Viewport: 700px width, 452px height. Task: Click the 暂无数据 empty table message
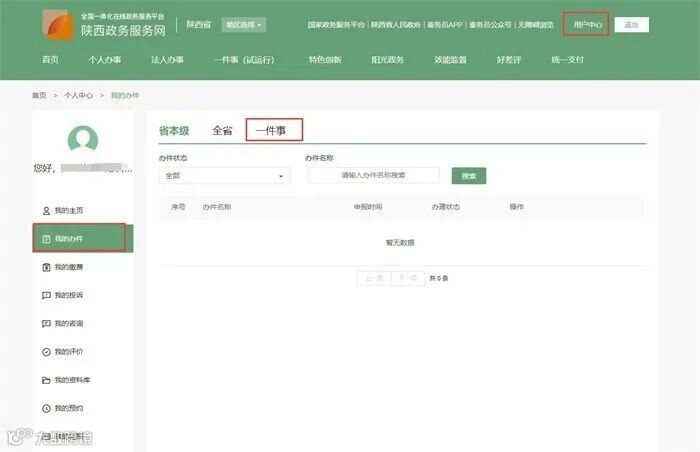click(x=400, y=243)
